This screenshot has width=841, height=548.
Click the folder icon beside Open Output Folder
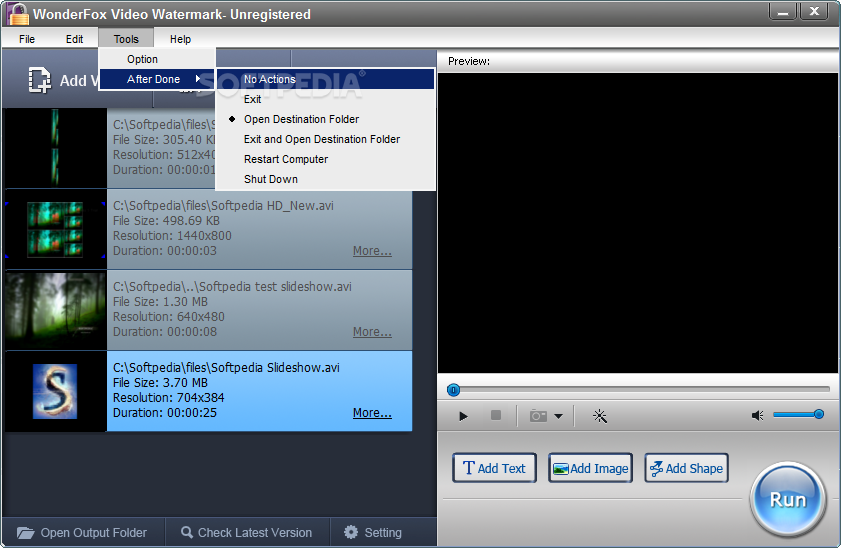click(25, 532)
